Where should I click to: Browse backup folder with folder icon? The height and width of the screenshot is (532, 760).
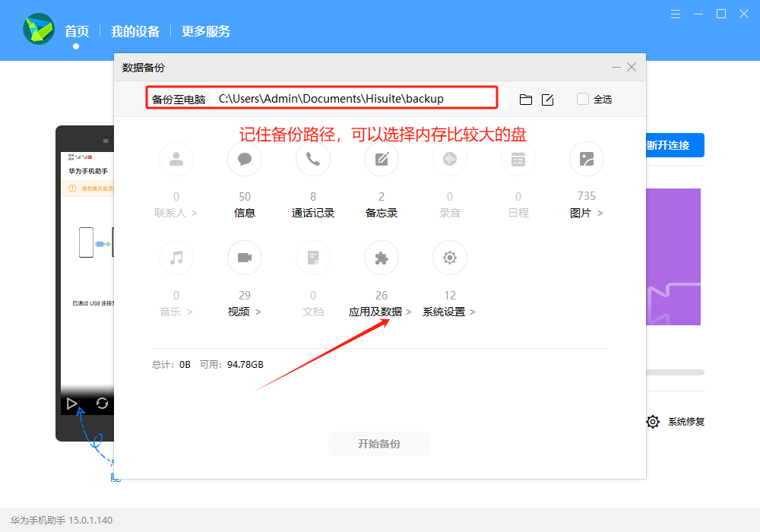click(525, 100)
